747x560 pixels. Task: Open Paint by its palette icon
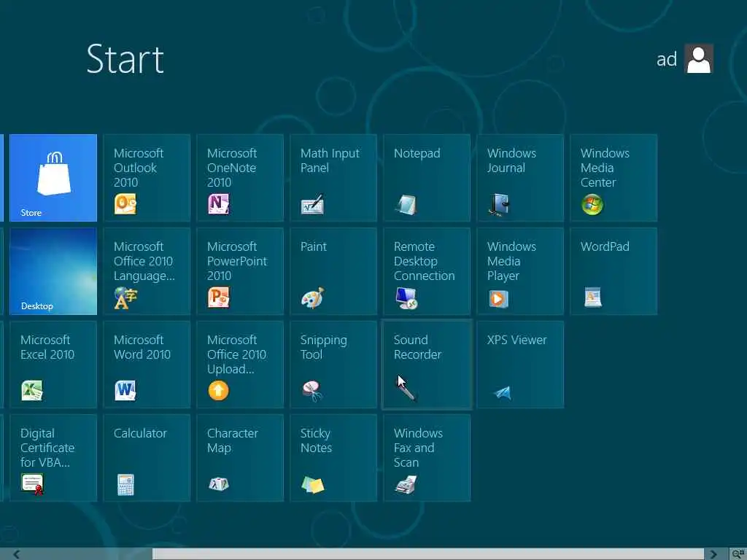pos(312,298)
